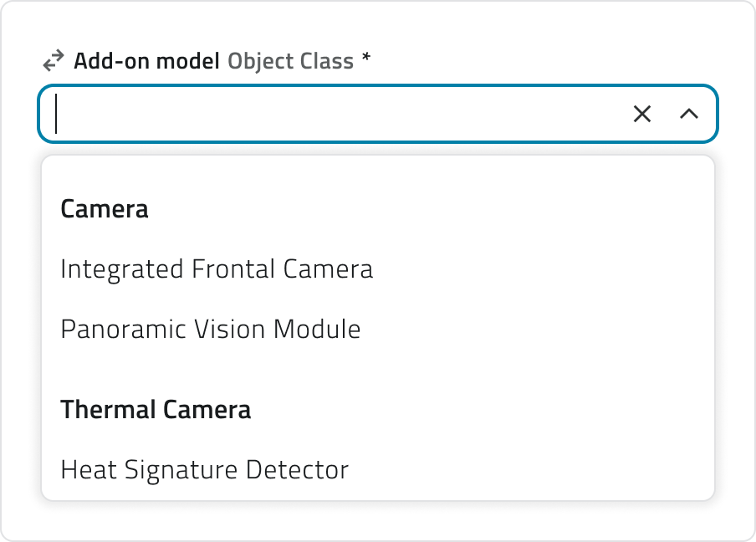Viewport: 756px width, 542px height.
Task: Choose Panoramic Vision Module
Action: click(209, 329)
